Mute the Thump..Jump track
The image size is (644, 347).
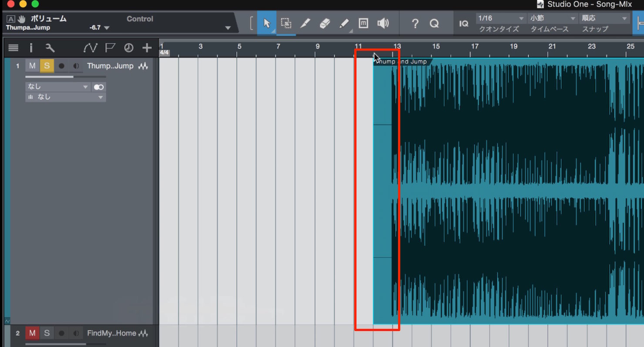32,66
